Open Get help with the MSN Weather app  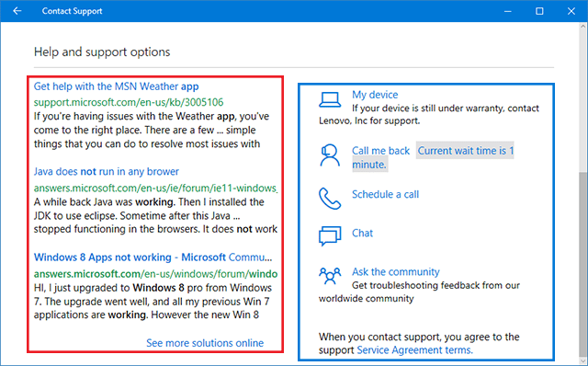[117, 86]
